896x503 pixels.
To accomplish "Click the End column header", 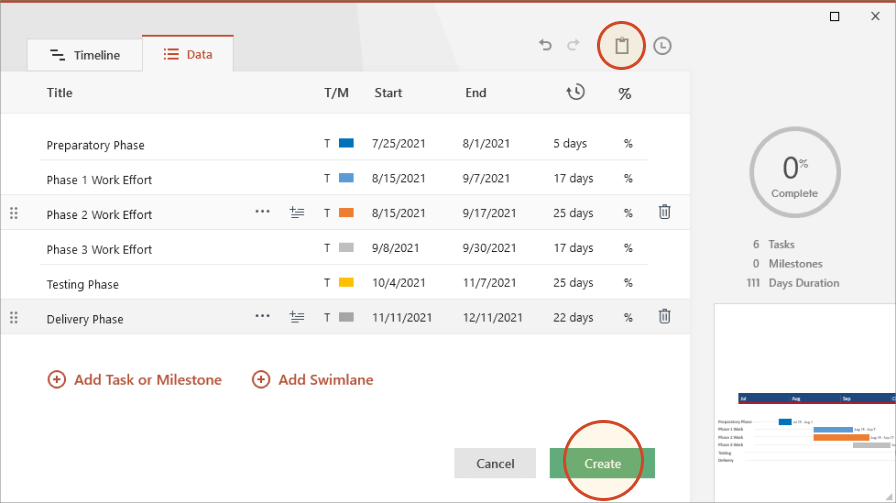I will [476, 93].
